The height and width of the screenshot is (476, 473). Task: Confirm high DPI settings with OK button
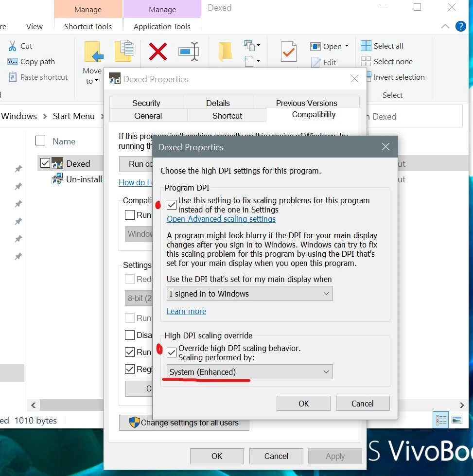[303, 404]
